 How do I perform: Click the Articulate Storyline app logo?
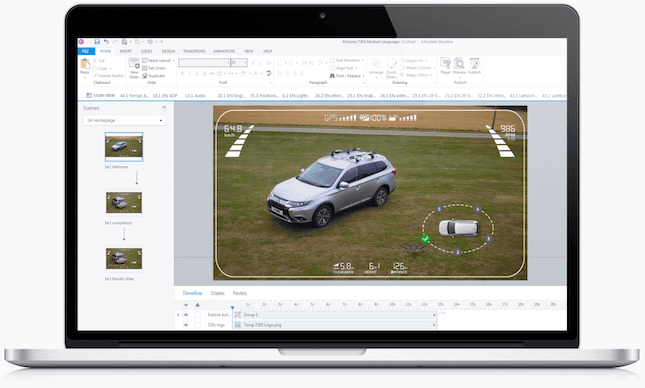(81, 42)
